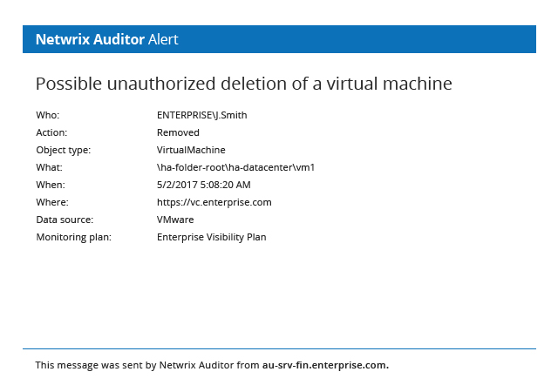Click the Netwrix Auditor Alert header banner
The width and height of the screenshot is (558, 392).
click(279, 39)
